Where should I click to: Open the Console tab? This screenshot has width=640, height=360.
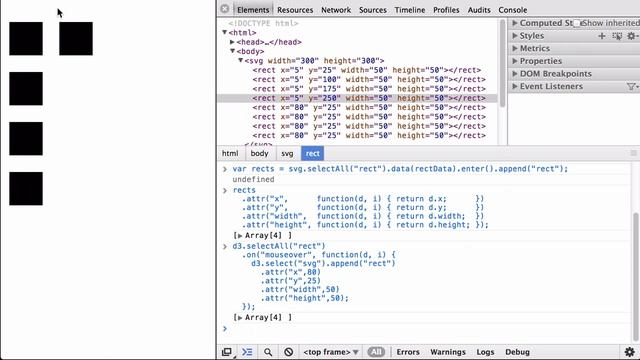tap(512, 10)
